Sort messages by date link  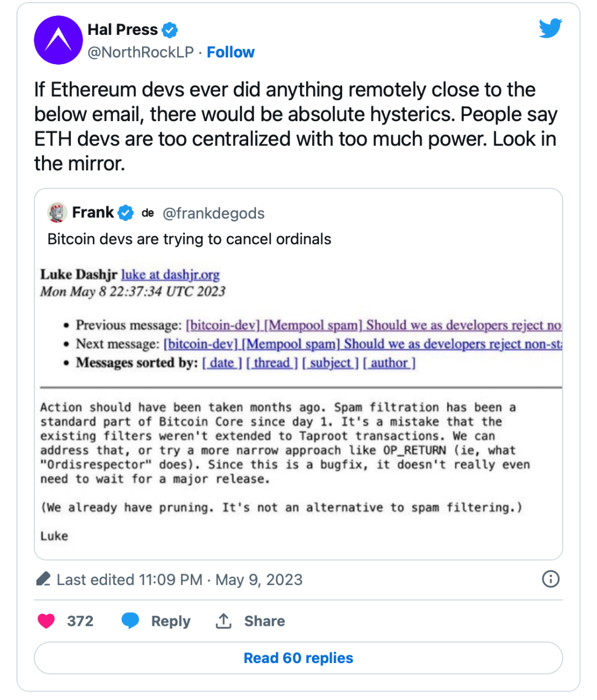(222, 363)
